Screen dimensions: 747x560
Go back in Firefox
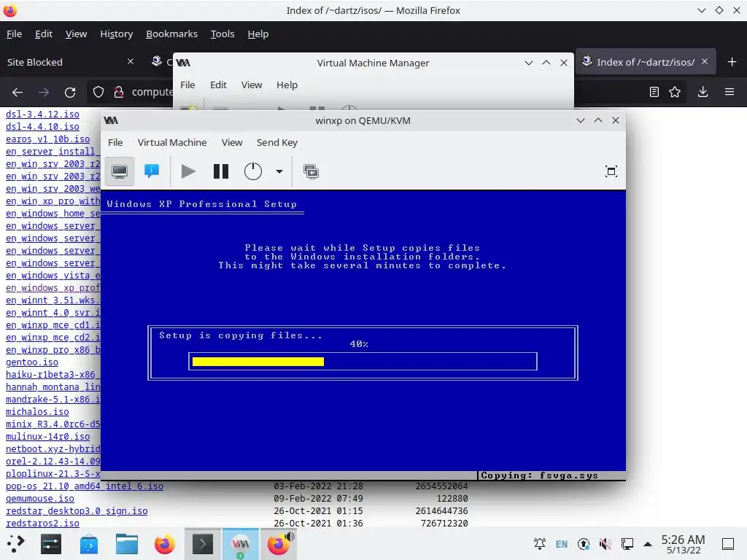[x=18, y=92]
